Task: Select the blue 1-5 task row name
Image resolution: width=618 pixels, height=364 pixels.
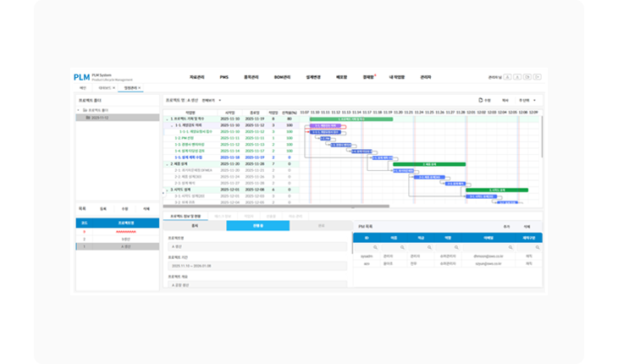Action: [189, 157]
